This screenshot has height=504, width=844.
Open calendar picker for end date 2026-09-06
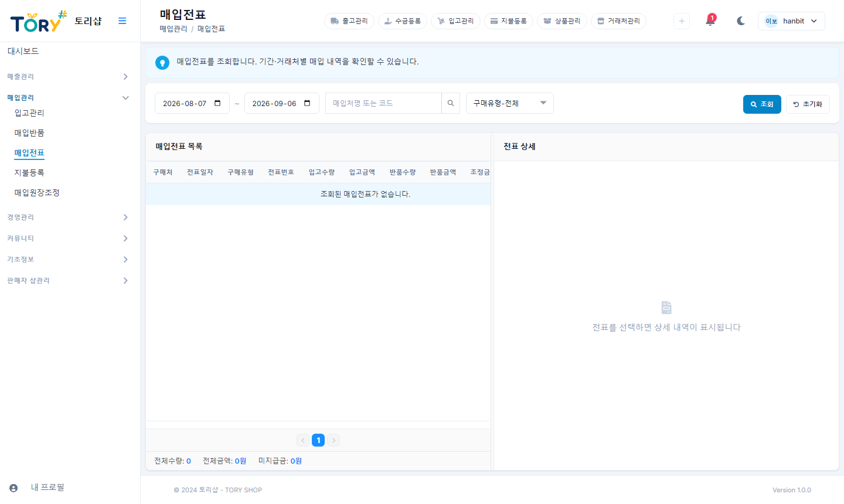point(307,103)
